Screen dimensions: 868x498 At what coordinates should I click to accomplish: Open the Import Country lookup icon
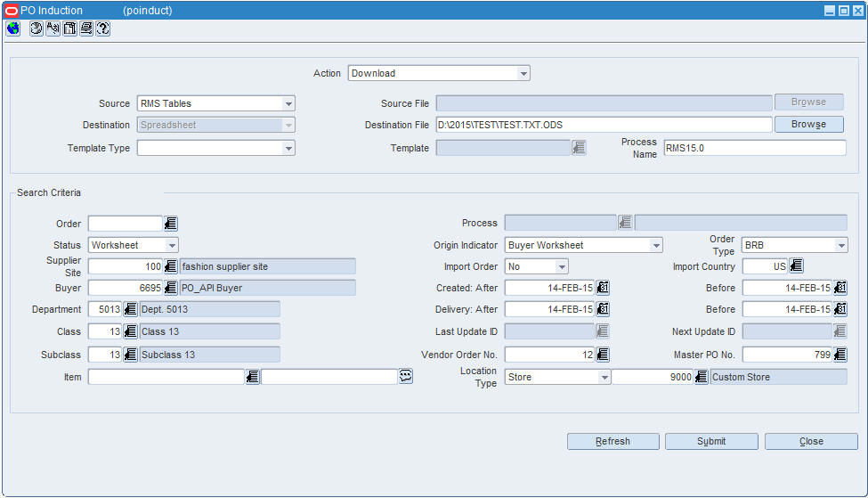(796, 265)
